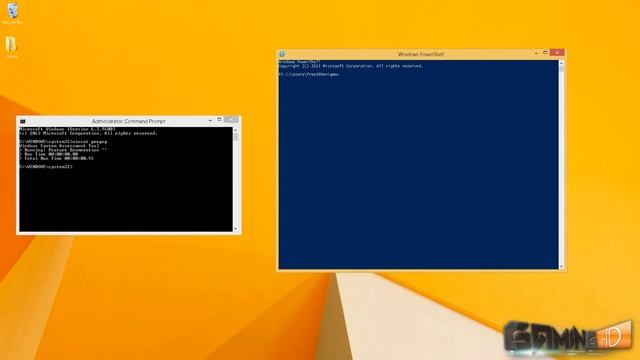Click the Total Run Time output line

click(56, 158)
